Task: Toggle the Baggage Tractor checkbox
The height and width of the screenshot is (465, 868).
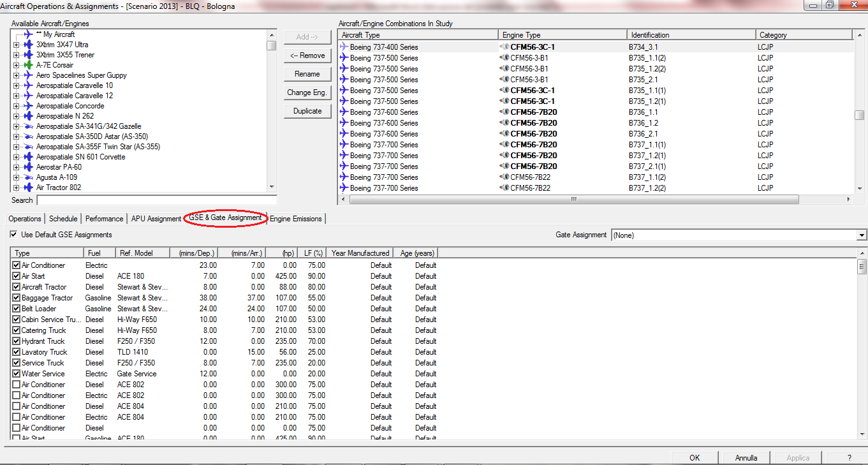Action: coord(17,298)
